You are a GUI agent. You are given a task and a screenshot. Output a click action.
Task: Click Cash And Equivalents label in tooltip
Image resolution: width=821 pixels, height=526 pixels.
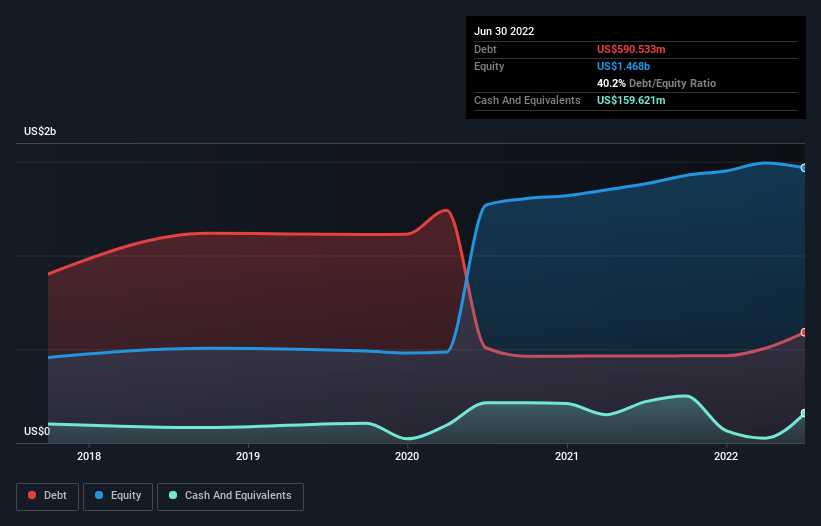[x=527, y=100]
